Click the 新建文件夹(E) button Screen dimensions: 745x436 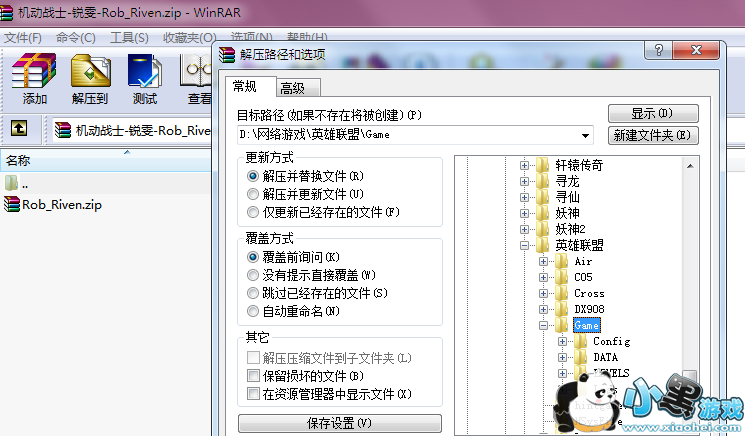point(653,135)
